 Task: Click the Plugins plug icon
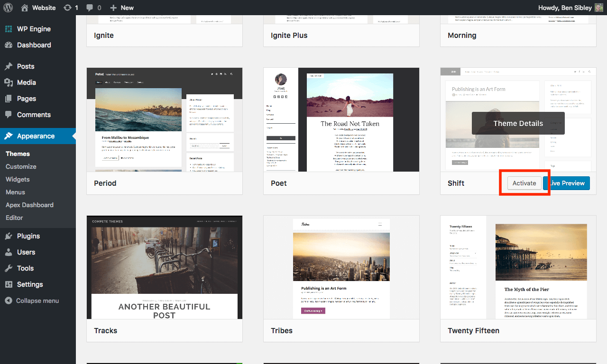coord(9,236)
